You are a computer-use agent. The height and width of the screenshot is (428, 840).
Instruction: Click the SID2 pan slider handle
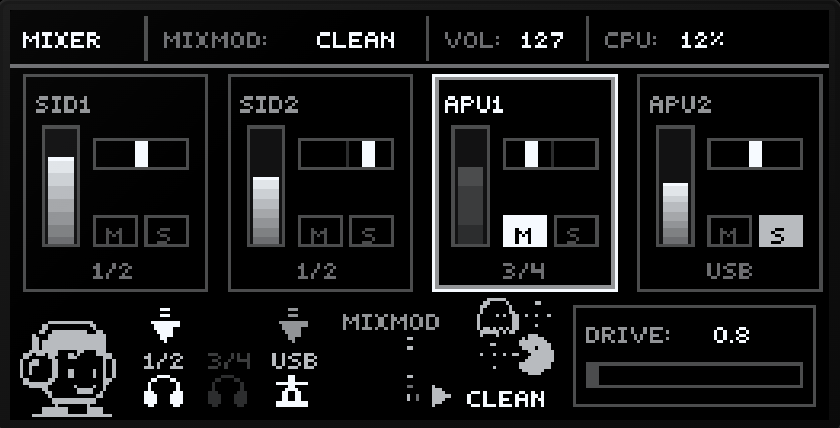[369, 154]
